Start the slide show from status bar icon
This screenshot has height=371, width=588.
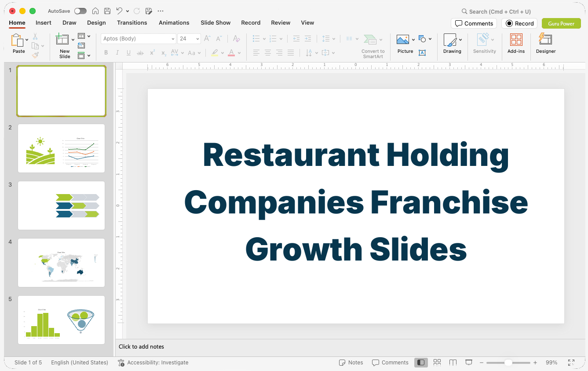[469, 362]
